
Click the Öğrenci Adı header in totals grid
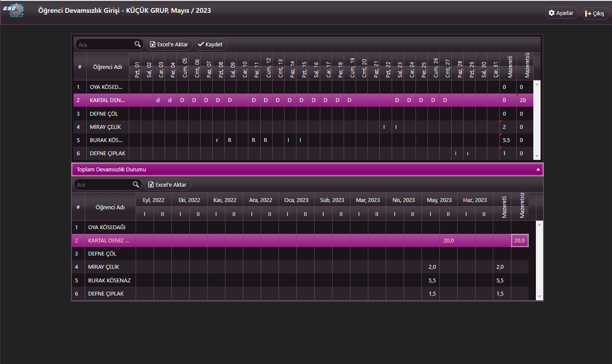[110, 207]
